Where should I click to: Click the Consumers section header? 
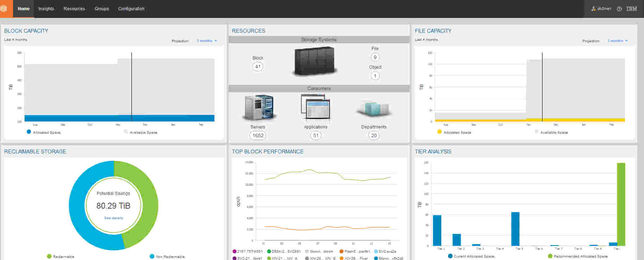(x=319, y=88)
